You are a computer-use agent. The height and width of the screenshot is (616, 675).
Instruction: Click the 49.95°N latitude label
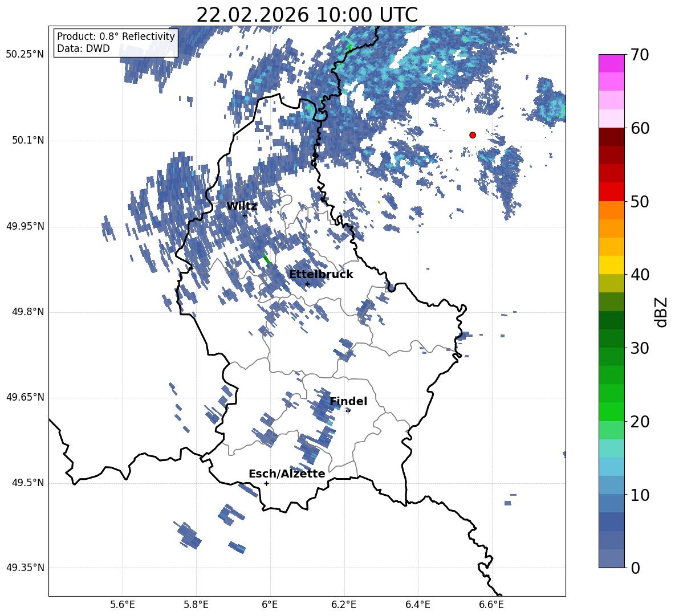25,226
